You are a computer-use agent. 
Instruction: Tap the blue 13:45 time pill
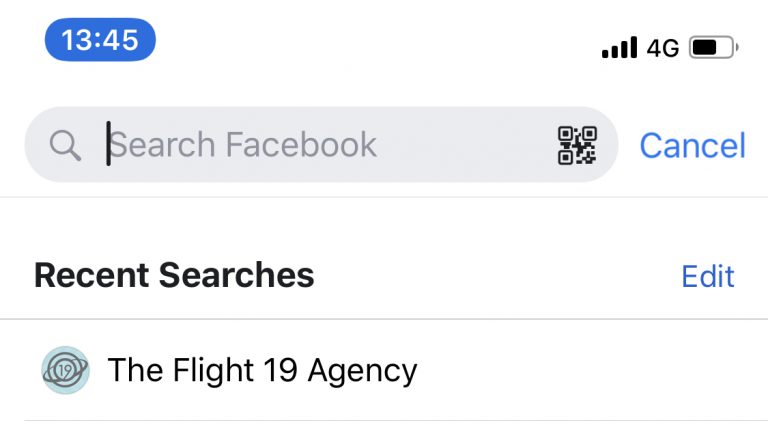pos(100,40)
